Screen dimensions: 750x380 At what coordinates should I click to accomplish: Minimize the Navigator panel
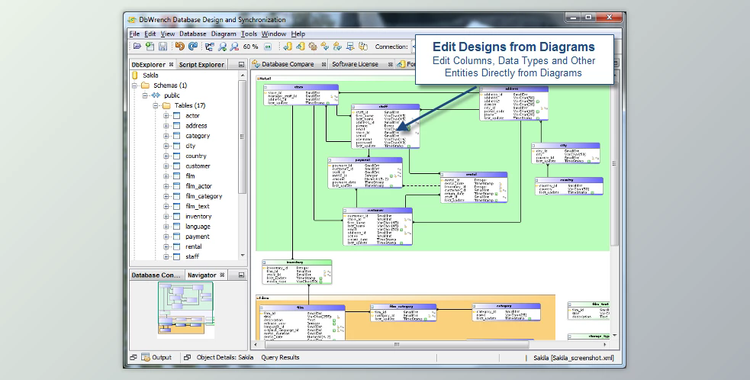click(241, 275)
